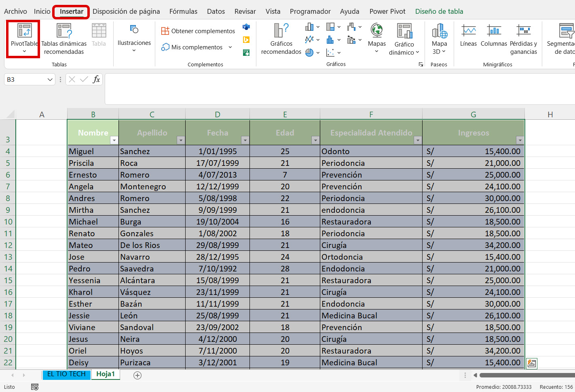Expand the Mis complementos dropdown
The width and height of the screenshot is (575, 392).
tap(230, 47)
